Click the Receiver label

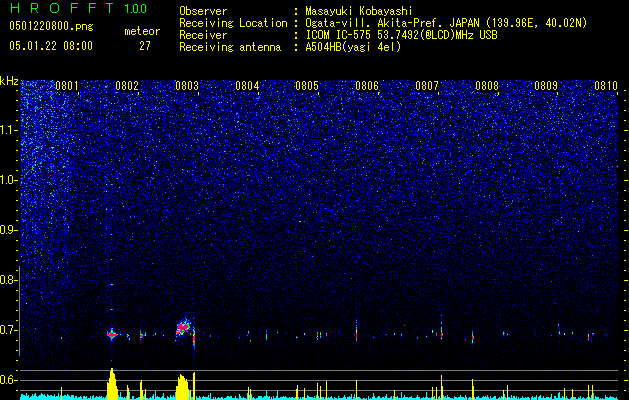(x=203, y=35)
